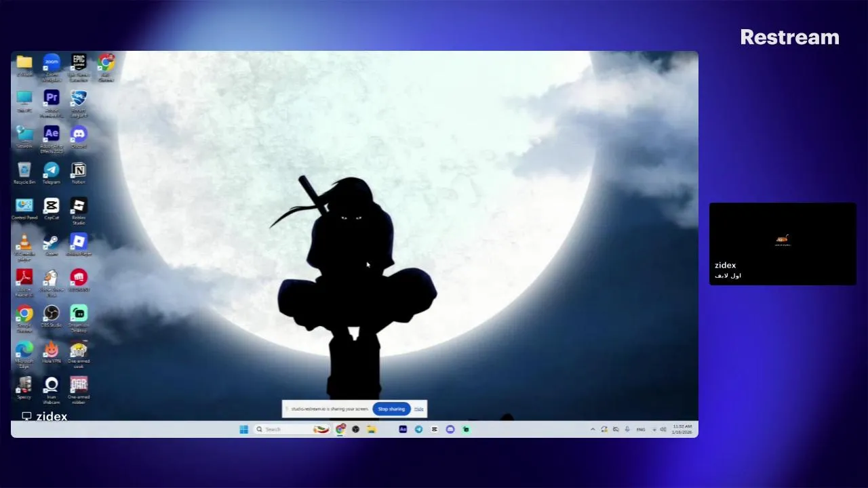Open the Chrome profile shortcut next to Epic Games
The width and height of the screenshot is (868, 488).
106,66
